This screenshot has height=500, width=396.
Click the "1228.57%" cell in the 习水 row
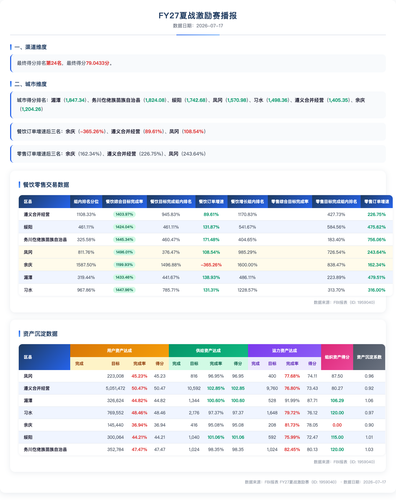point(247,290)
